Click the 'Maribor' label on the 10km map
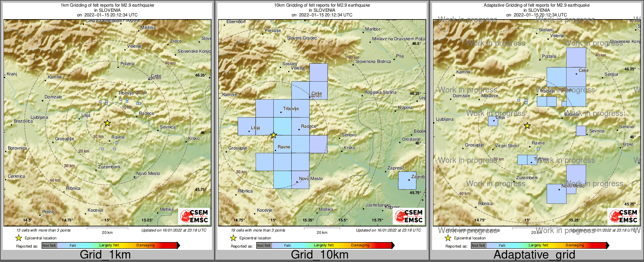 pyautogui.click(x=373, y=29)
